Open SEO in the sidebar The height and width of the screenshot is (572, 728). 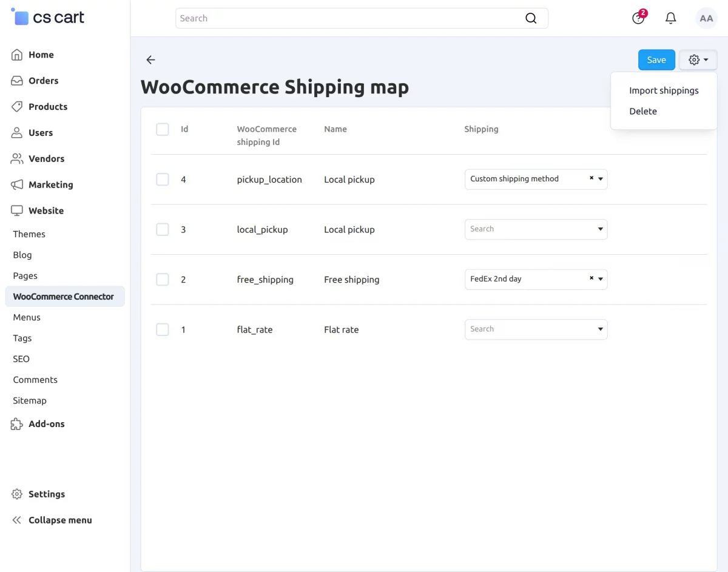[21, 358]
